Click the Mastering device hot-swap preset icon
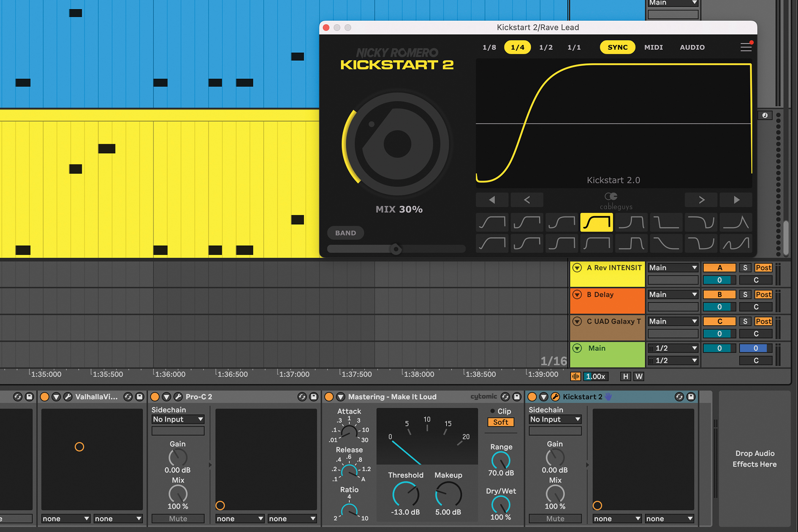 pos(505,396)
